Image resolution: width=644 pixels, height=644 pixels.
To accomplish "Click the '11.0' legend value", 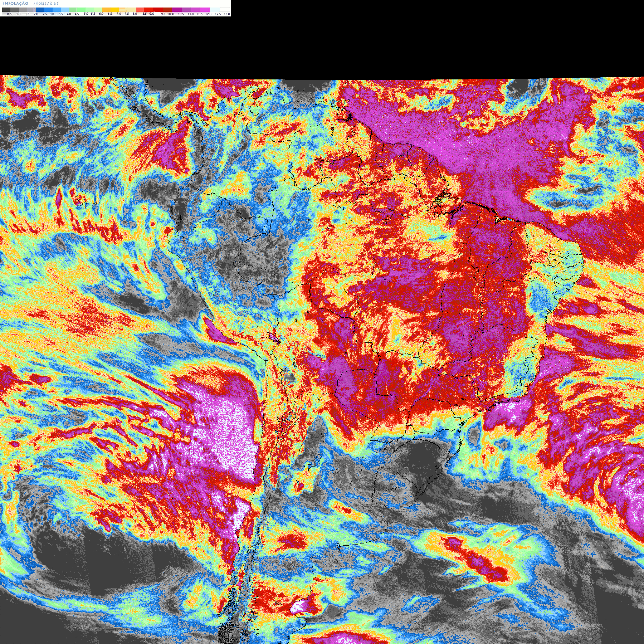I will pyautogui.click(x=190, y=14).
